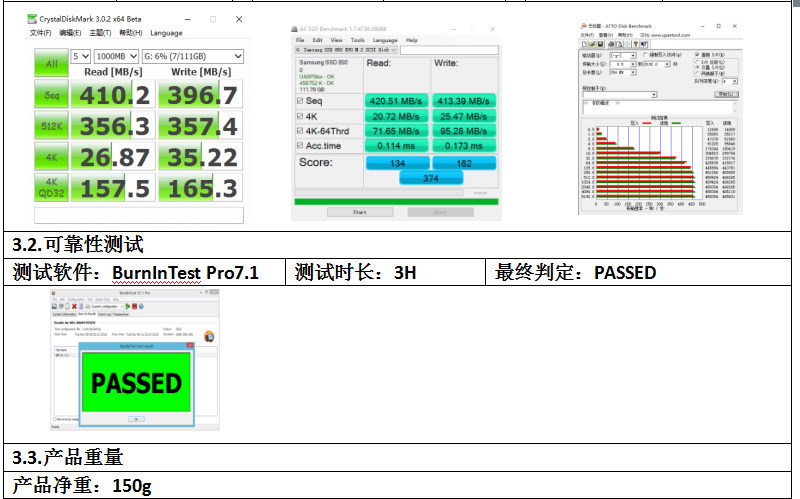The image size is (800, 499).
Task: Toggle the 4K-64Thrd checkbox in AS SSD
Action: pyautogui.click(x=300, y=131)
